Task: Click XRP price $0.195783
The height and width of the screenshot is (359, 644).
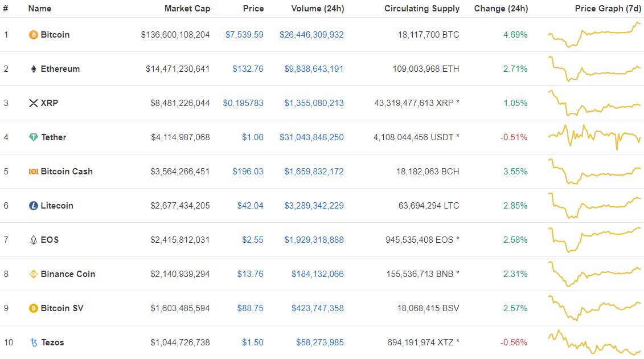Action: point(243,103)
